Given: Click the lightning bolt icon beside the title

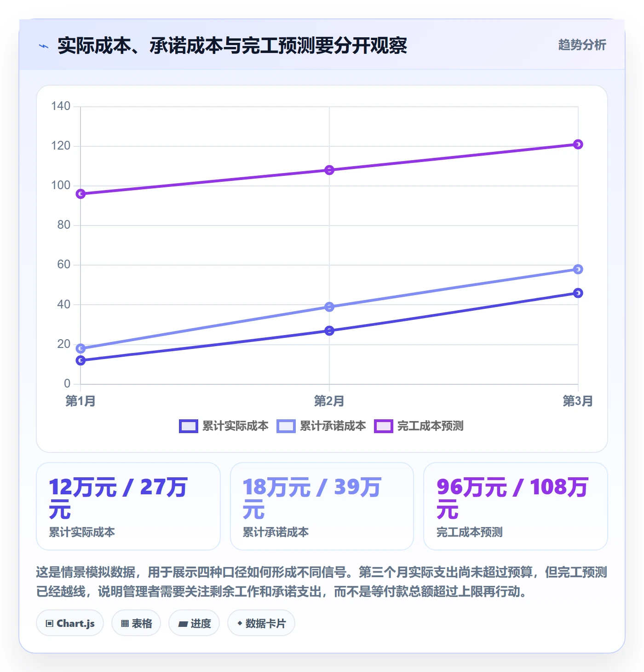Looking at the screenshot, I should pos(44,46).
